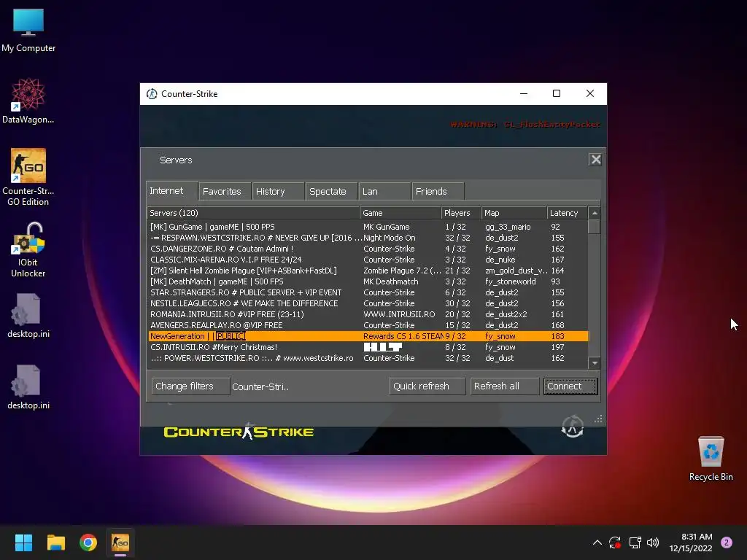The image size is (747, 560).
Task: Select ROMANIA.INTRUSII.RO server row
Action: coord(368,314)
